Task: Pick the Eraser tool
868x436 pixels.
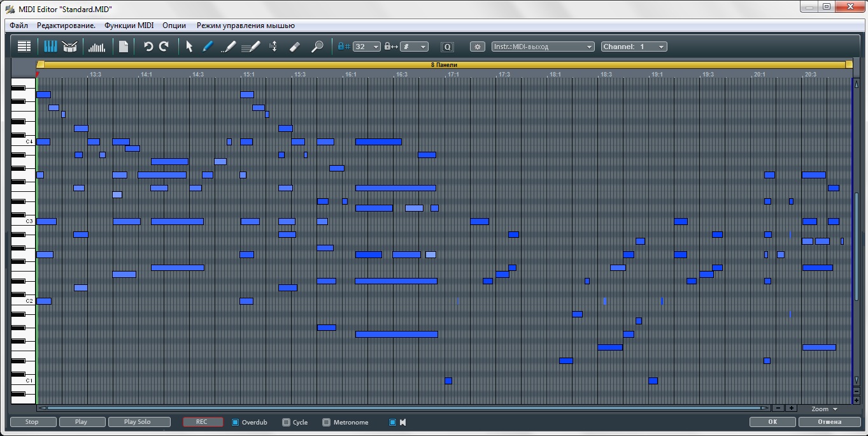Action: pos(294,47)
